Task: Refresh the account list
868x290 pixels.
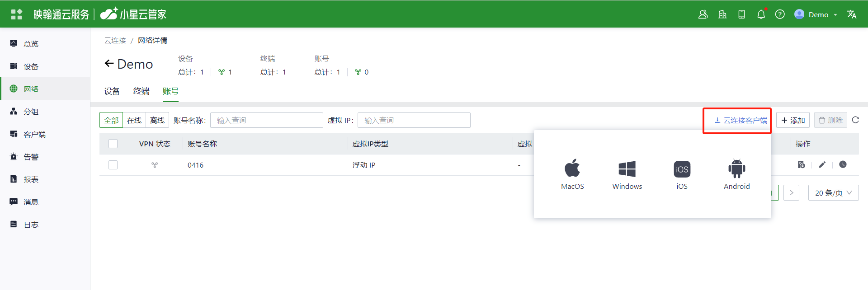Action: click(855, 120)
